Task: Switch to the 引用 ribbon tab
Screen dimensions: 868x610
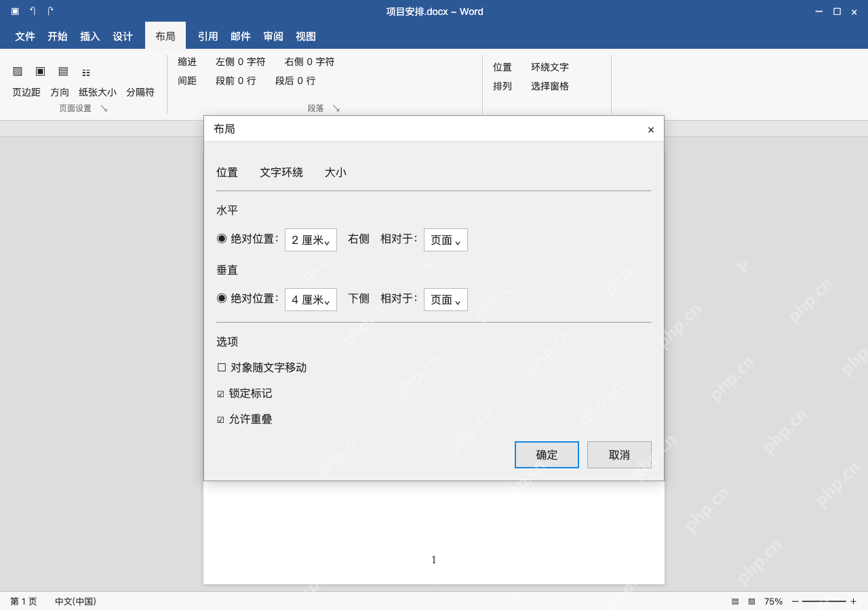Action: coord(208,37)
